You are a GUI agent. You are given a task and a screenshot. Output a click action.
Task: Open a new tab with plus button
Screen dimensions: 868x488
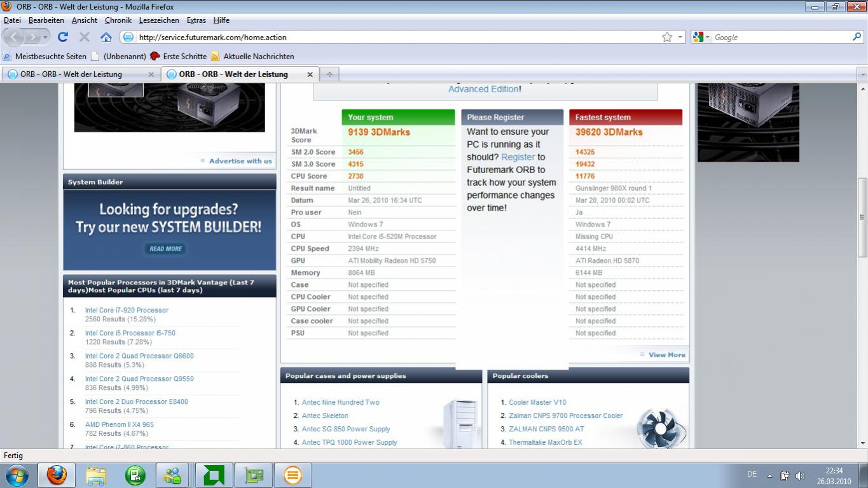click(x=329, y=74)
